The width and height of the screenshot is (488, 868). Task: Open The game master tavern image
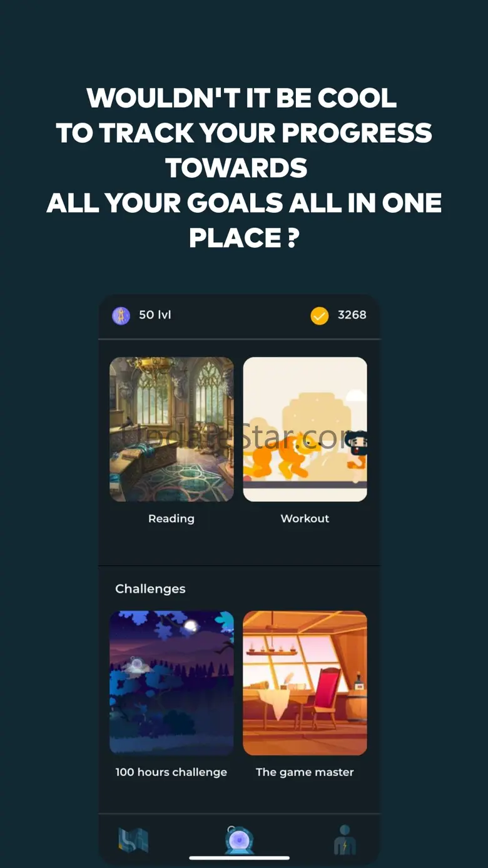coord(305,683)
